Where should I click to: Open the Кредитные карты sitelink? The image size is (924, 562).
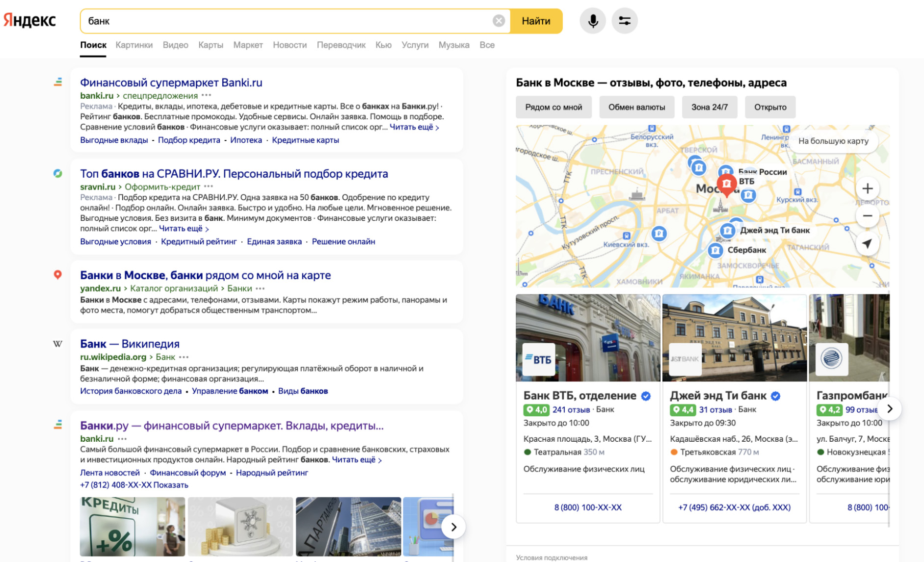coord(305,140)
